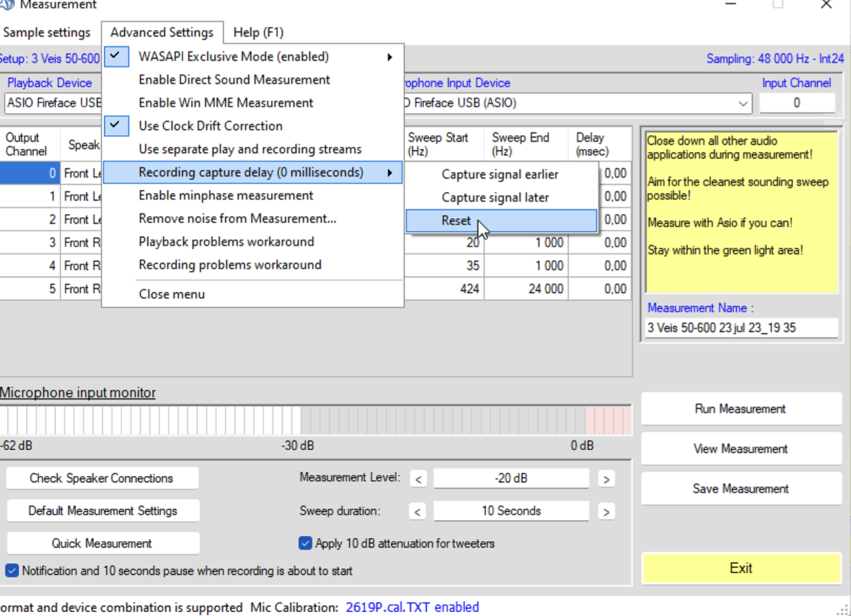Toggle Use Clock Drift Correction
This screenshot has width=851, height=616.
(x=210, y=126)
